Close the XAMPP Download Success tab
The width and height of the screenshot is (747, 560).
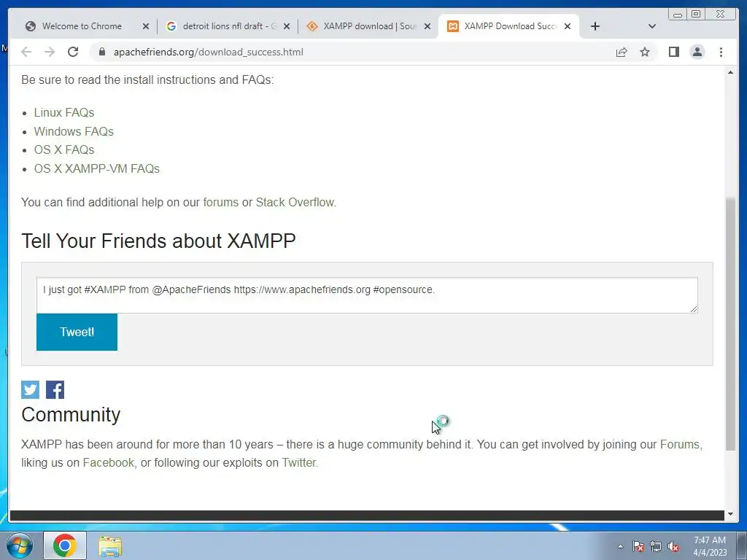click(568, 26)
